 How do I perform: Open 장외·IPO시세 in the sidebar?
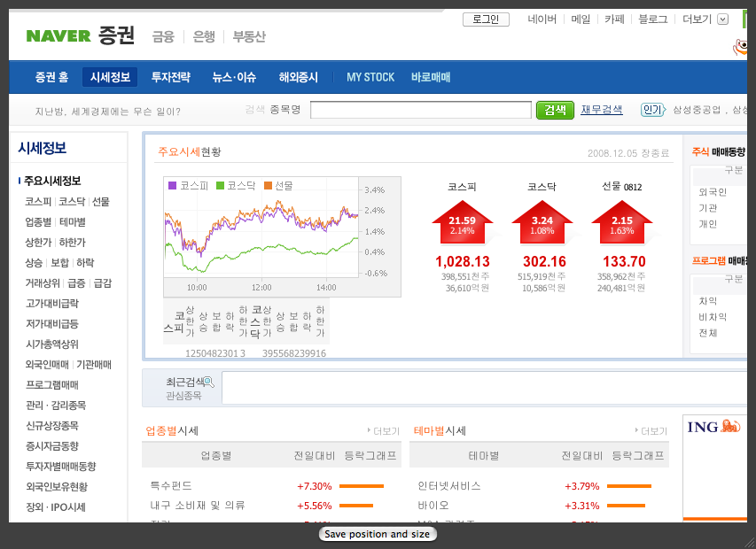[56, 507]
